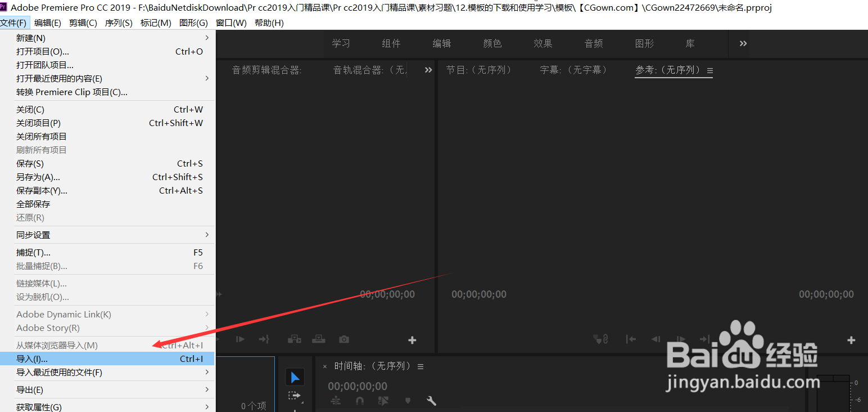Toggle gang to program monitor icon
Screen dimensions: 868x412
click(x=601, y=339)
